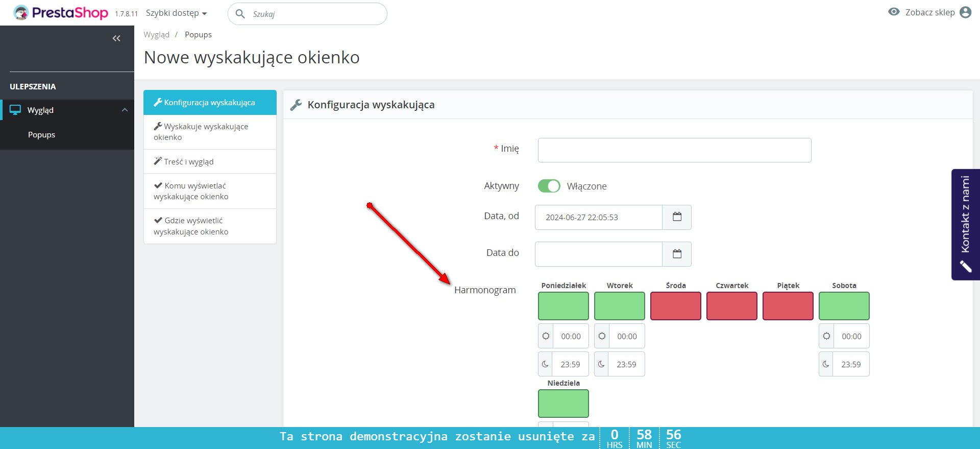The height and width of the screenshot is (449, 980).
Task: Open the user profile avatar menu
Action: pyautogui.click(x=965, y=12)
